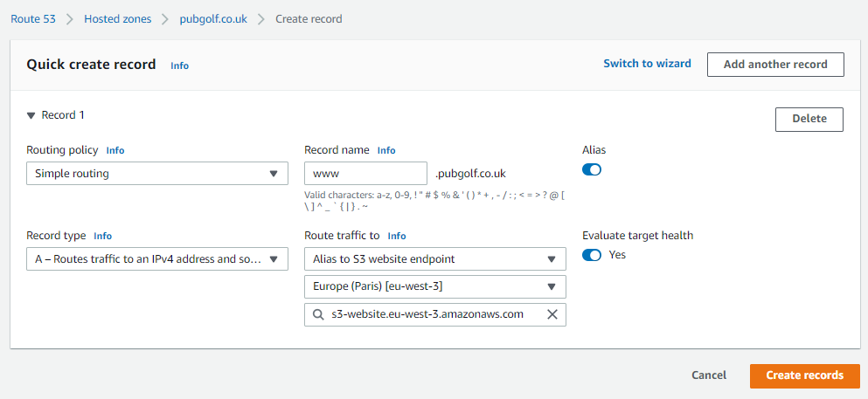
Task: Toggle the Alias switch off
Action: [591, 169]
